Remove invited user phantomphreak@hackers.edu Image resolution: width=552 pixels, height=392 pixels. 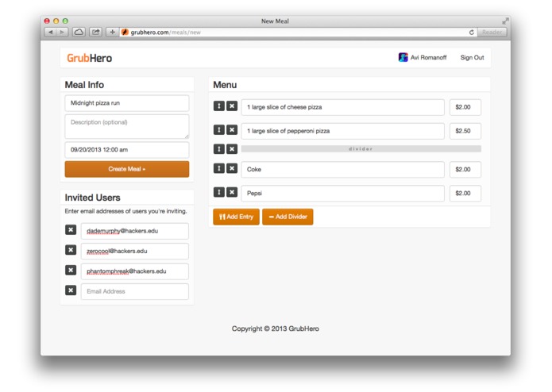(71, 270)
